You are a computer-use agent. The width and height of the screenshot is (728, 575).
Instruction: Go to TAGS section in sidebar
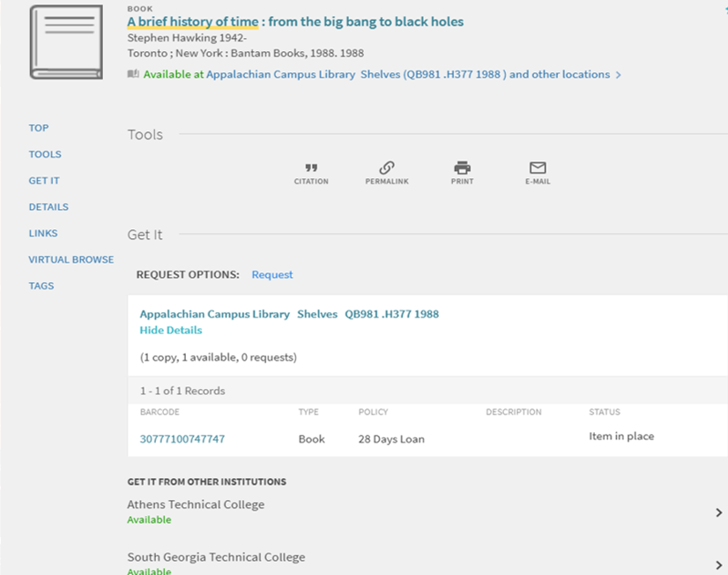(x=41, y=286)
